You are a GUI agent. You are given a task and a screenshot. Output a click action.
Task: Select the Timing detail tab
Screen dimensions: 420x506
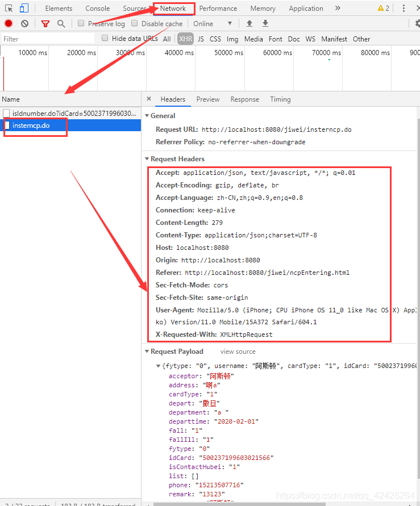(x=281, y=99)
